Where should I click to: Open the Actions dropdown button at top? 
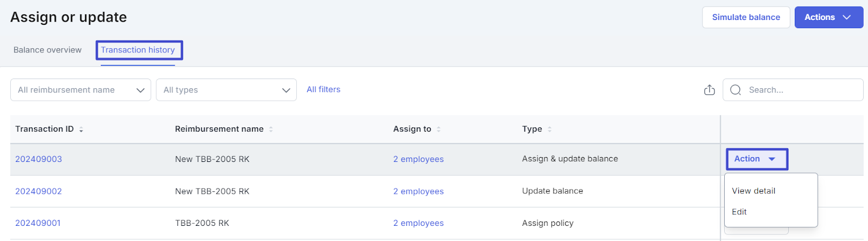pyautogui.click(x=828, y=17)
